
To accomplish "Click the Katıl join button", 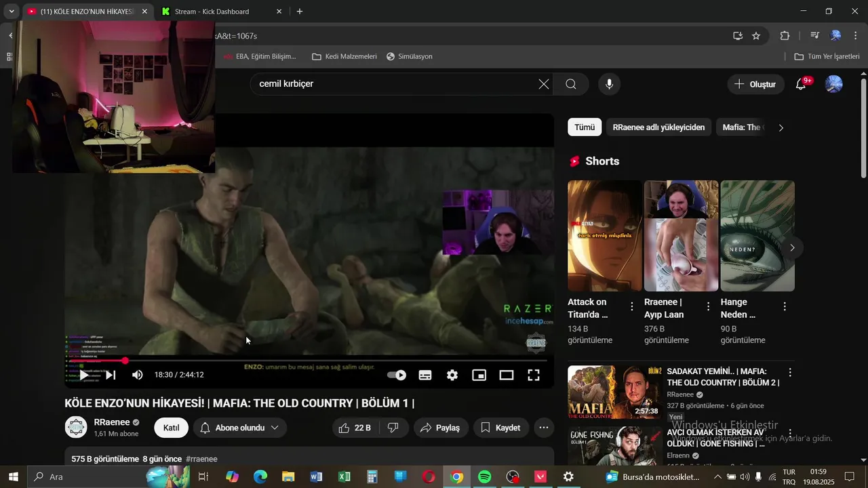I will (171, 428).
